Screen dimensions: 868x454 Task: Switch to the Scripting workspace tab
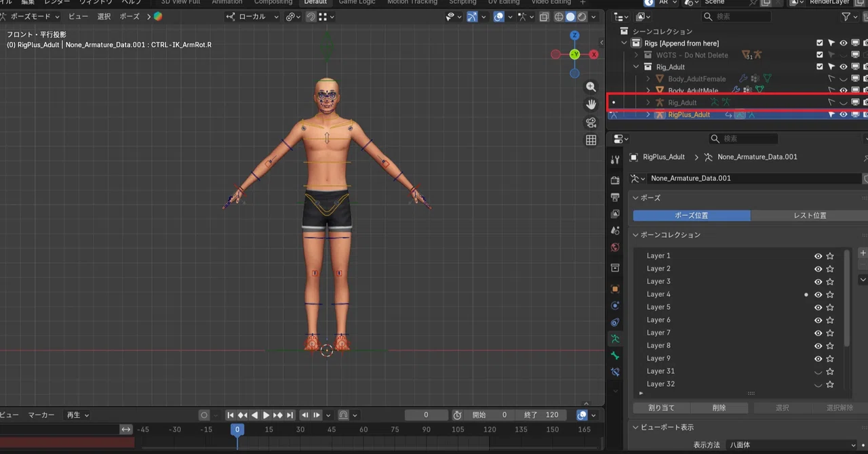(463, 3)
